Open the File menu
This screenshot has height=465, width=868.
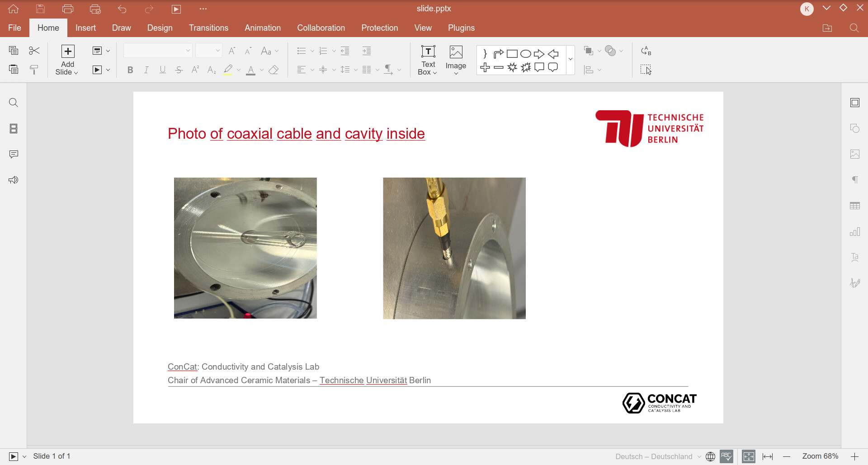(14, 28)
